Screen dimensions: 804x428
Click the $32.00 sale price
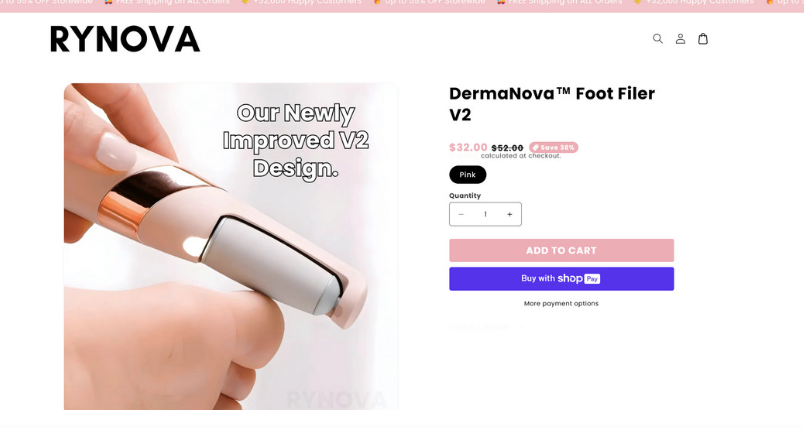pos(468,148)
